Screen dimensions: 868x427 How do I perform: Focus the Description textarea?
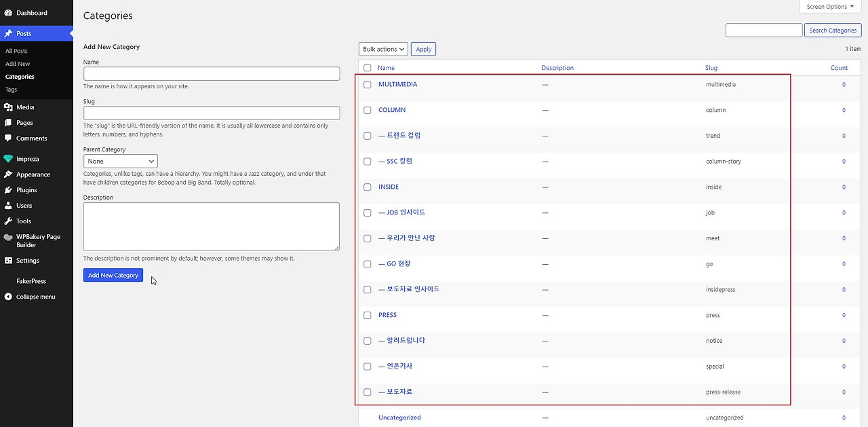212,227
